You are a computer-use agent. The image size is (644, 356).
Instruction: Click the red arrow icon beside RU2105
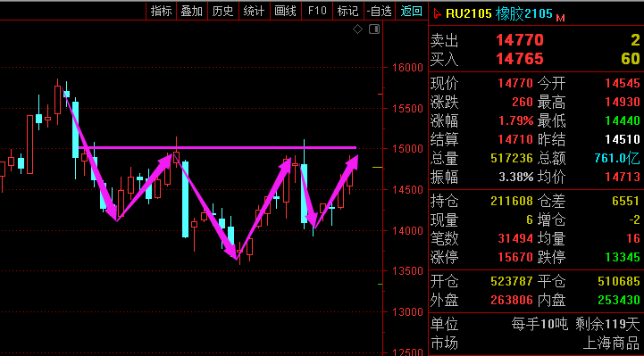[x=437, y=14]
